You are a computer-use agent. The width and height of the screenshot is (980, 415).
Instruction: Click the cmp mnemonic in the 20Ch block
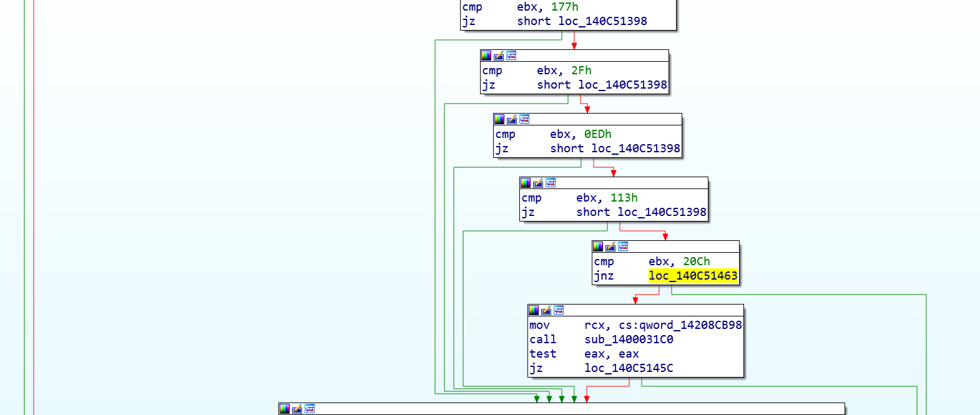[x=604, y=261]
